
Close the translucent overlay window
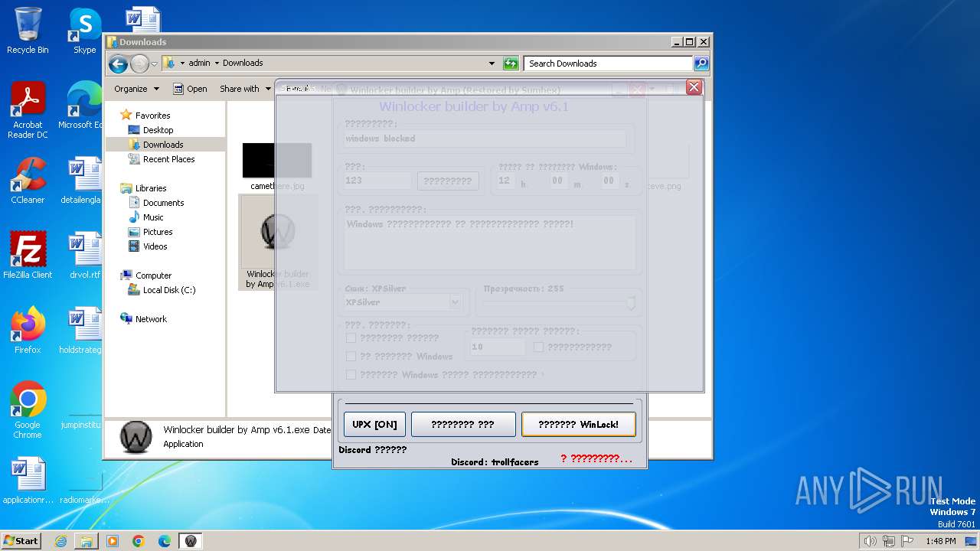(x=694, y=87)
